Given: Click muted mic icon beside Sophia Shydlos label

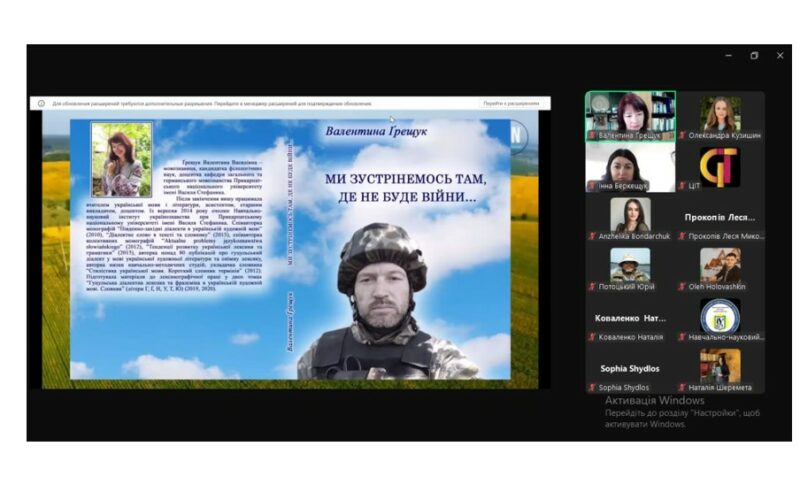Looking at the screenshot, I should [x=592, y=387].
